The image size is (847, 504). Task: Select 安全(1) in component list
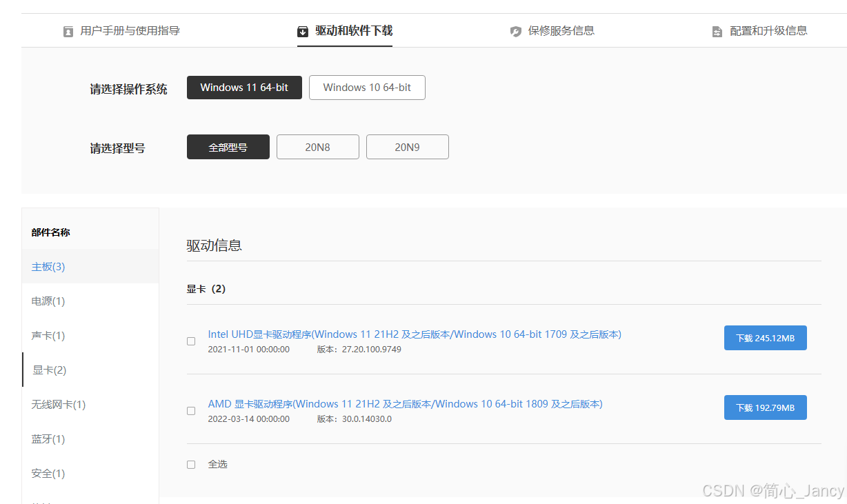coord(90,474)
